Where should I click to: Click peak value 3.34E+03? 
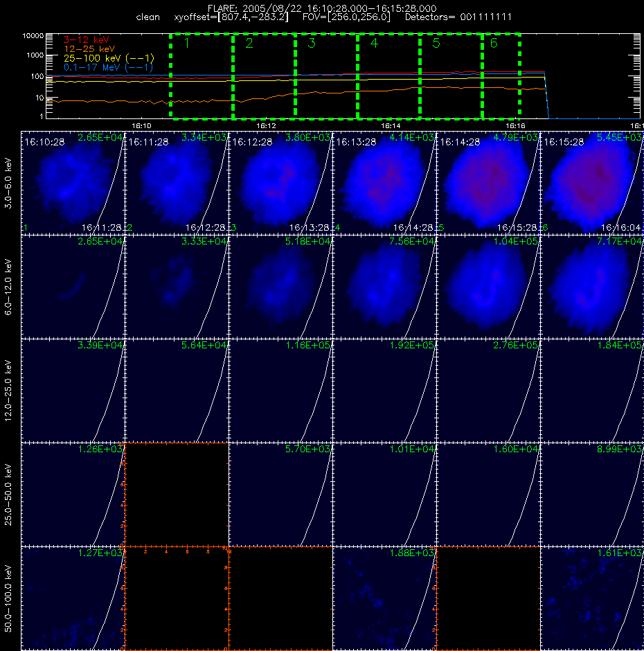(x=204, y=137)
